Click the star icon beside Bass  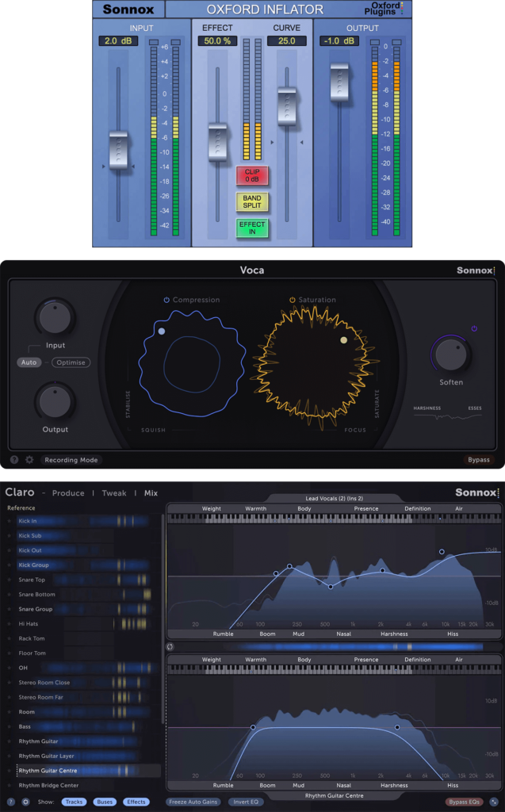pos(10,726)
